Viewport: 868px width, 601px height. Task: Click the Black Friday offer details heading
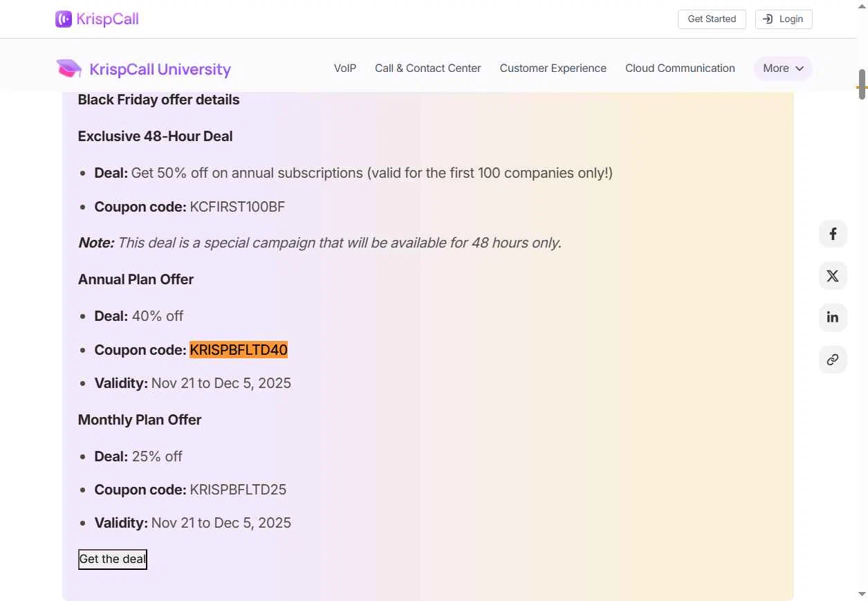point(158,100)
